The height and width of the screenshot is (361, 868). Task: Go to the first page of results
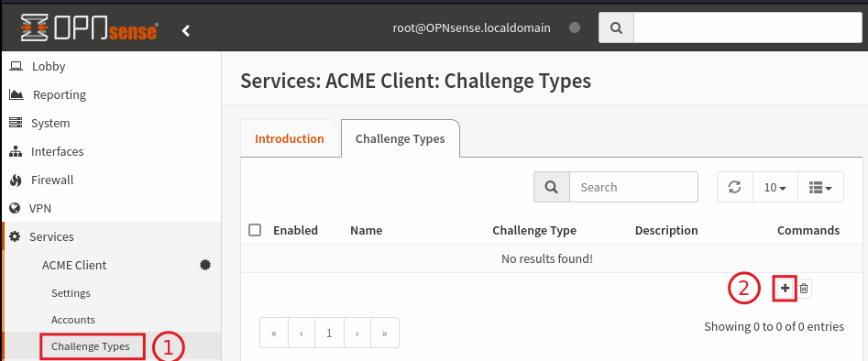274,334
